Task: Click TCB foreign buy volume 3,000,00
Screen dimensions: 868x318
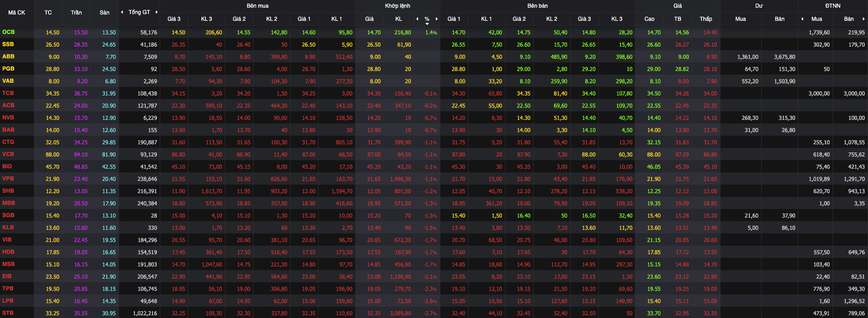Action: tap(819, 94)
